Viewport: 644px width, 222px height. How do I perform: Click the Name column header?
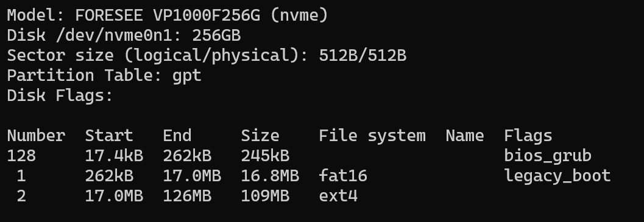464,136
